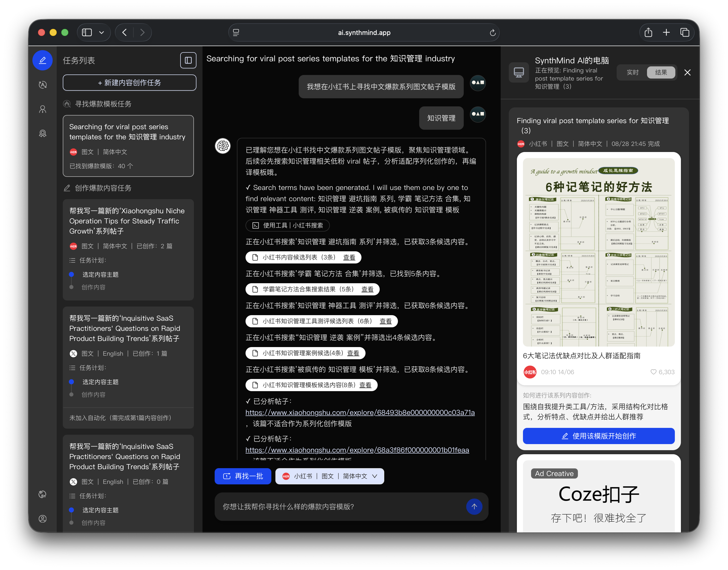Click user avatar next to 知识管理 message

[x=478, y=114]
